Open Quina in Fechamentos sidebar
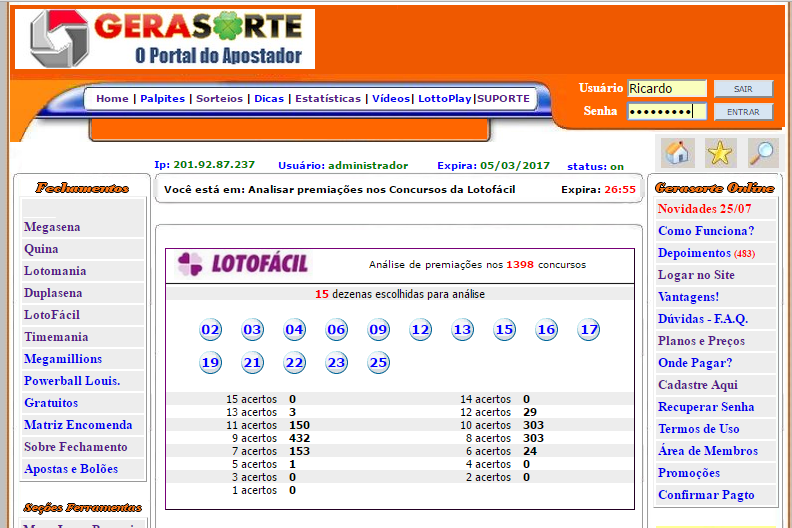This screenshot has width=792, height=528. 41,249
